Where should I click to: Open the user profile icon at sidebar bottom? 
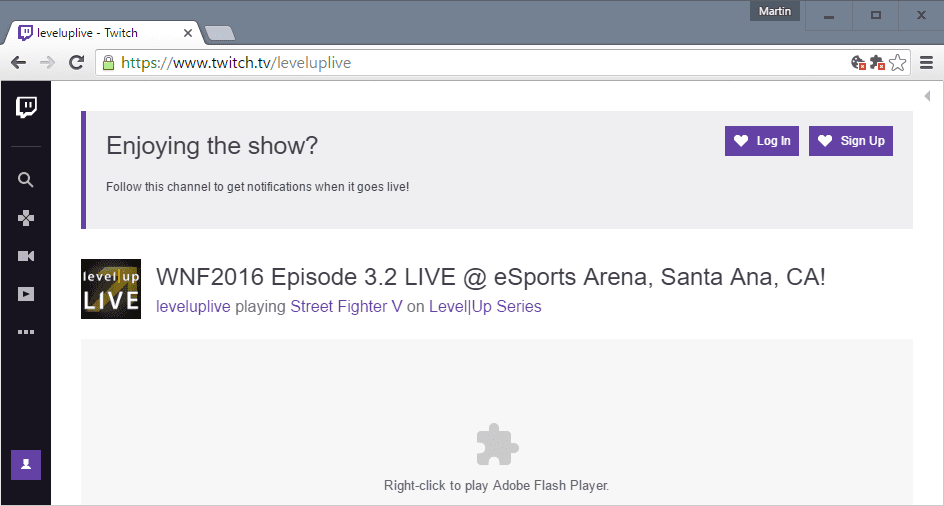pyautogui.click(x=26, y=465)
